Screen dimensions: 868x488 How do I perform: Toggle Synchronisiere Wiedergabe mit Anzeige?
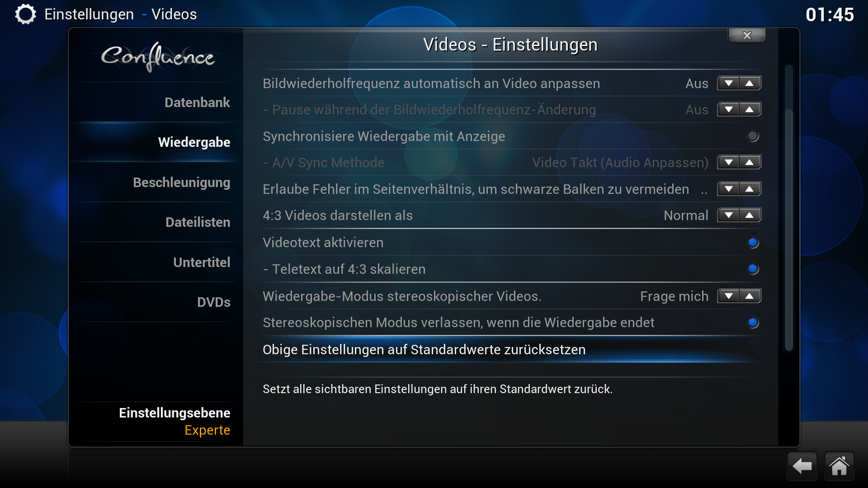point(753,136)
